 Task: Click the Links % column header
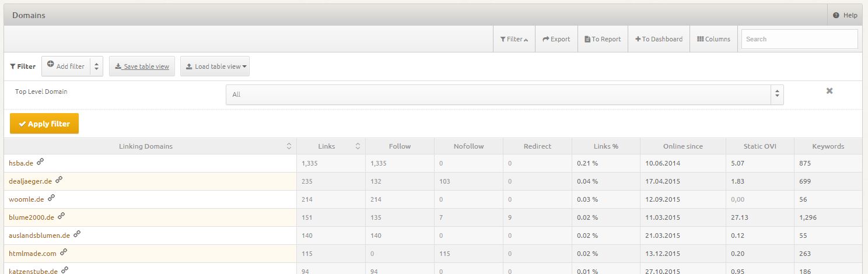pos(606,146)
